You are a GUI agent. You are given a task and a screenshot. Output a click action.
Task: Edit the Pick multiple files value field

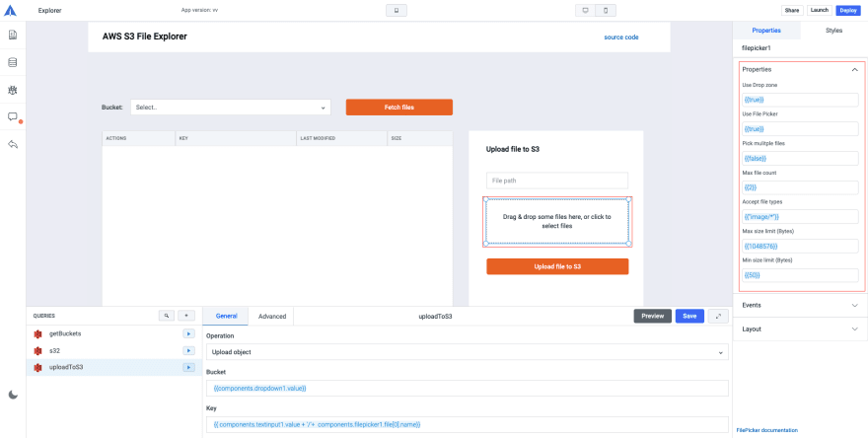(800, 159)
